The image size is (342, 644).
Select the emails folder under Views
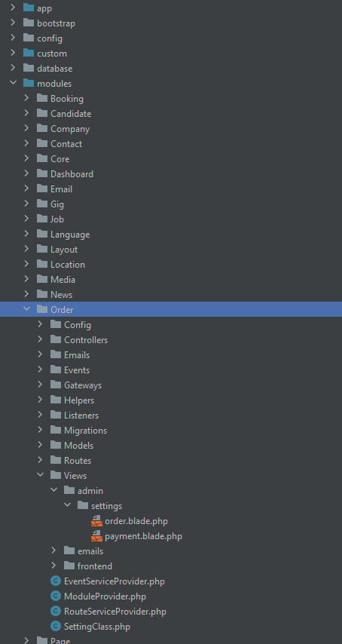click(x=90, y=551)
